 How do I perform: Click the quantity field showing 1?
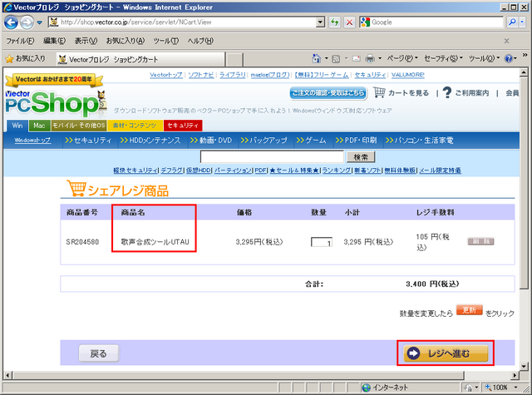pyautogui.click(x=322, y=242)
